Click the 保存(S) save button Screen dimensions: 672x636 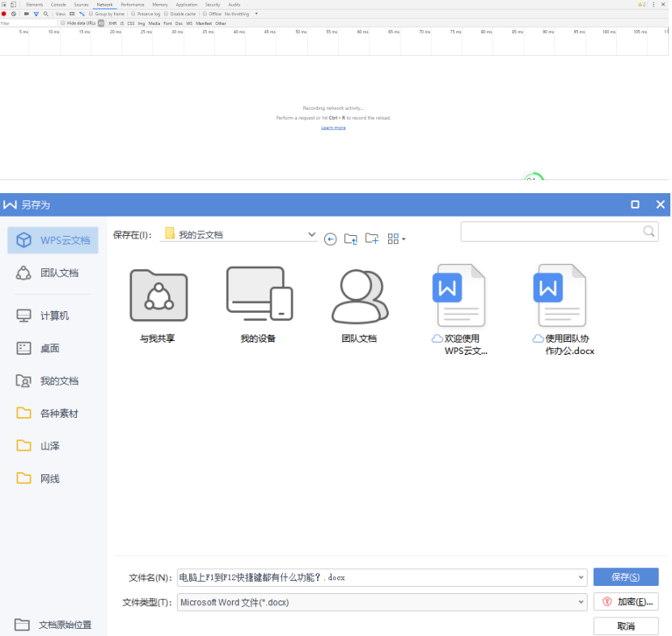(626, 577)
